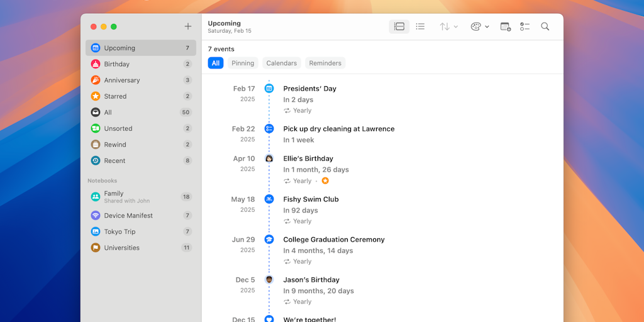Click the In 92 days countdown text
644x322 pixels.
coord(301,210)
